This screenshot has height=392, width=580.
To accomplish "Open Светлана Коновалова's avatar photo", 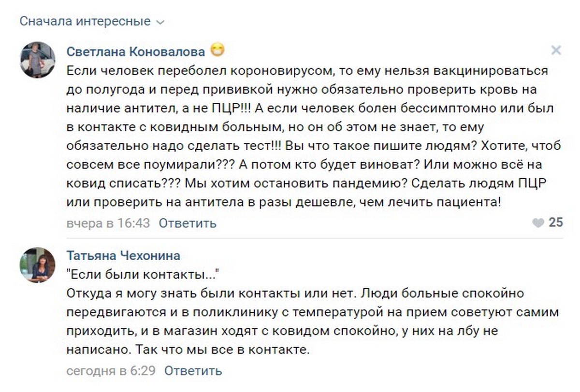I will coord(37,59).
